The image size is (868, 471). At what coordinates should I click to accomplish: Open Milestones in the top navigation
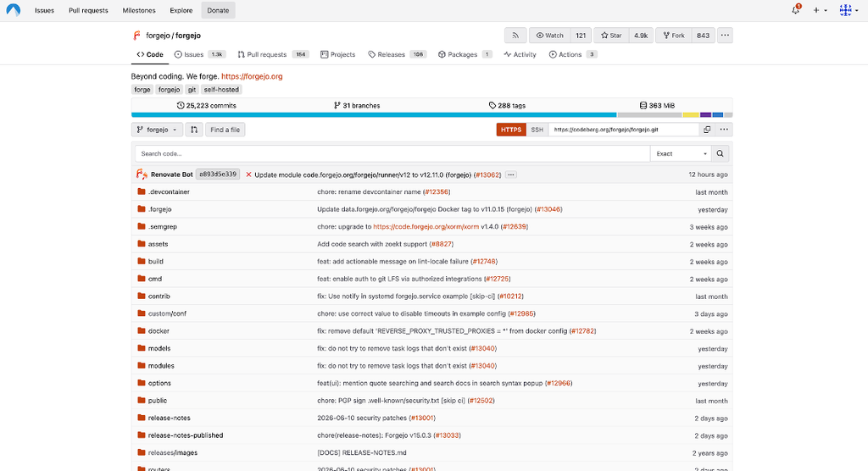click(x=139, y=10)
